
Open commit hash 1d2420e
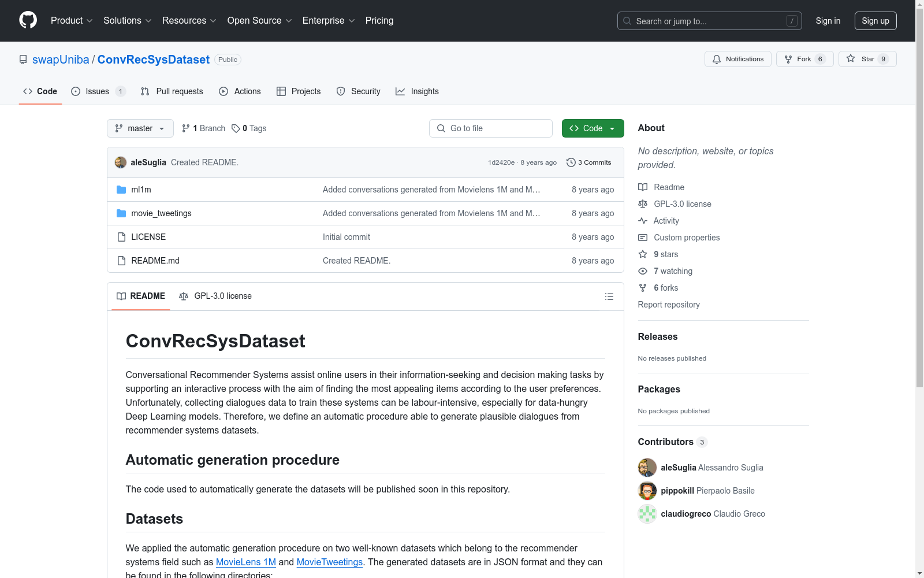[501, 162]
